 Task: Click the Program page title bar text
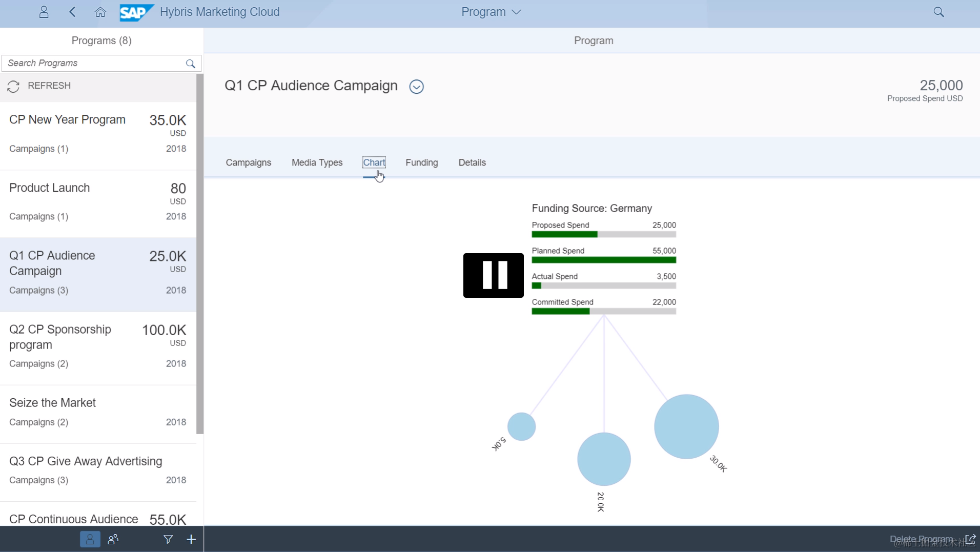point(593,40)
